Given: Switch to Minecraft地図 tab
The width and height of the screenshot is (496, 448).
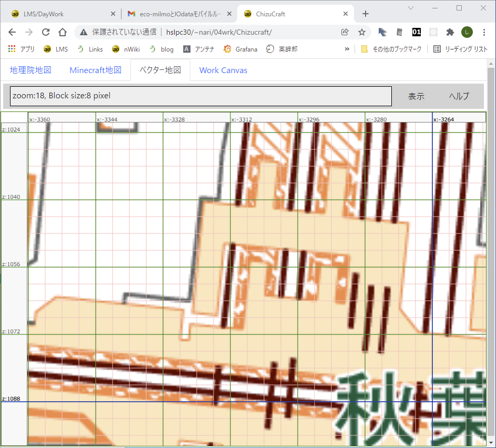Looking at the screenshot, I should pos(95,70).
